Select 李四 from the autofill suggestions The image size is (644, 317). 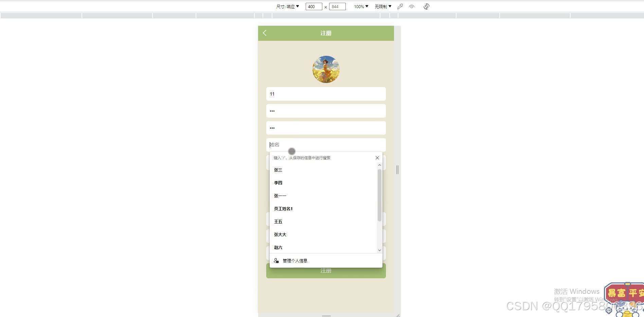point(278,183)
